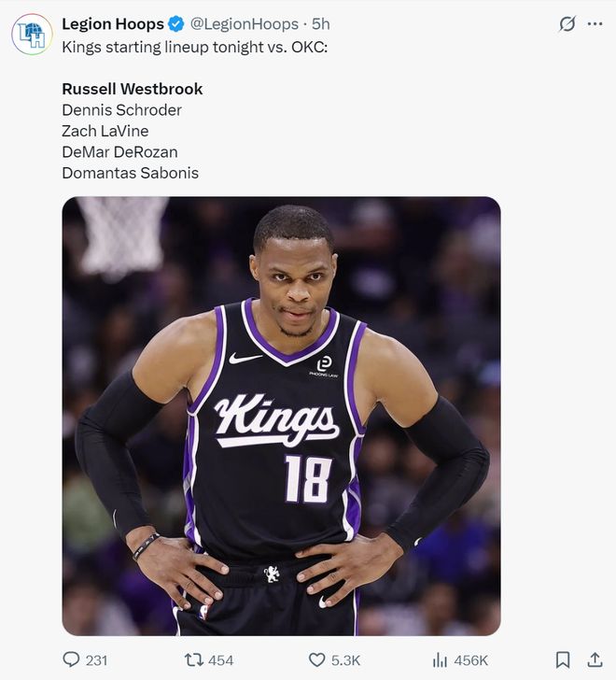Image resolution: width=616 pixels, height=680 pixels.
Task: Toggle the bookmark icon on the post
Action: pos(563,659)
